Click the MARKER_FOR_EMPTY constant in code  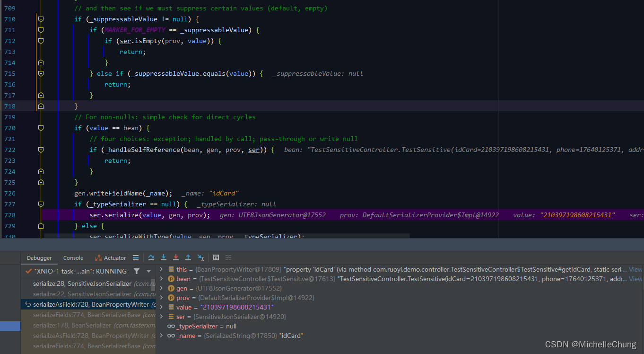[x=135, y=30]
